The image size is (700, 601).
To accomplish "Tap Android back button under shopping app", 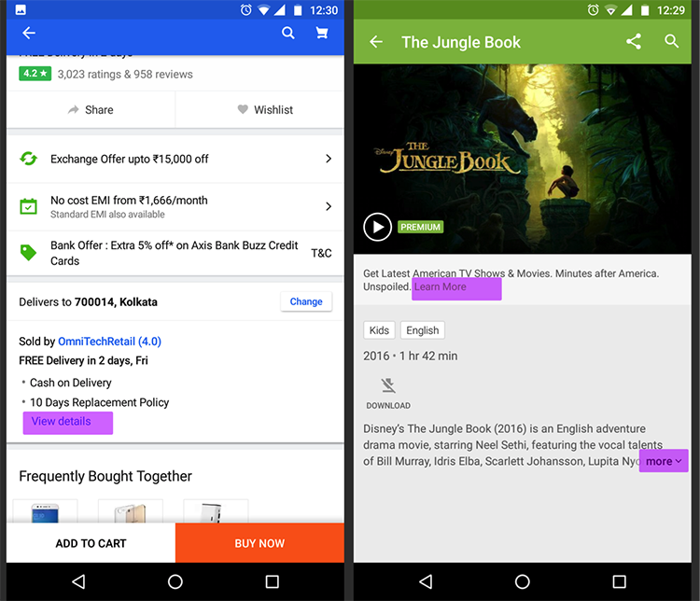I will (78, 581).
